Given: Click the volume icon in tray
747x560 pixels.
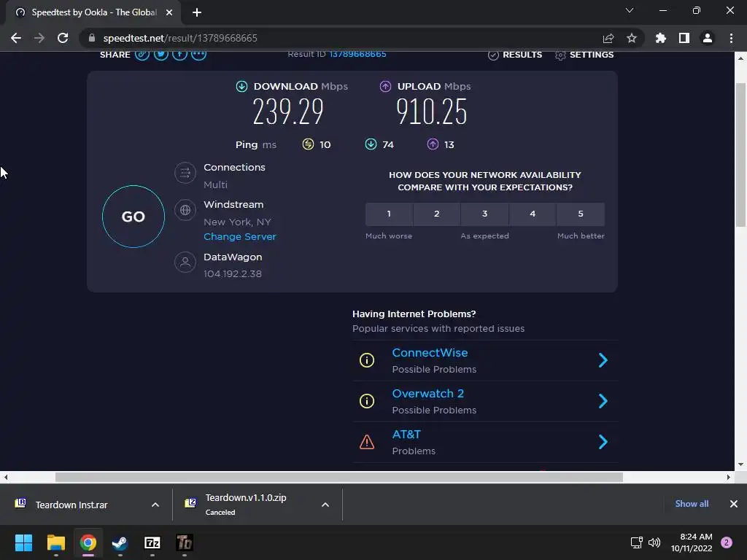Looking at the screenshot, I should pyautogui.click(x=654, y=542).
